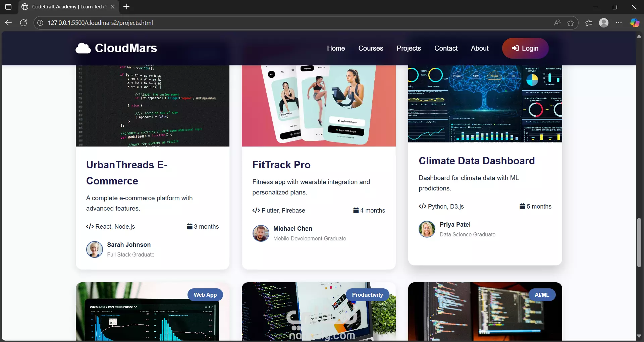
Task: Click 'Michael Chen' name text
Action: [x=293, y=229]
